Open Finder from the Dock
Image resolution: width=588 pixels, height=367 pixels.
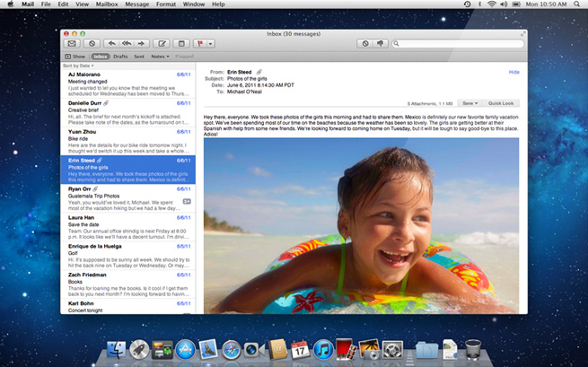point(116,350)
